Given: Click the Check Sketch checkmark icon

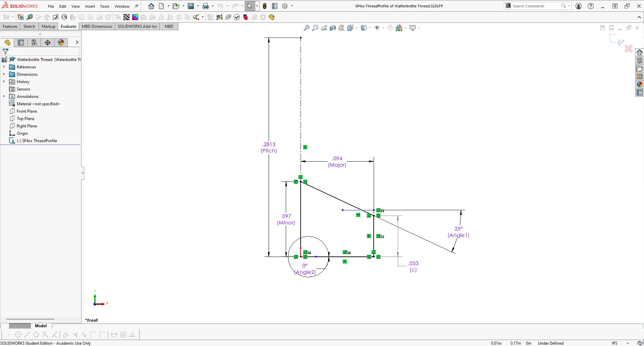Looking at the screenshot, I should click(237, 17).
